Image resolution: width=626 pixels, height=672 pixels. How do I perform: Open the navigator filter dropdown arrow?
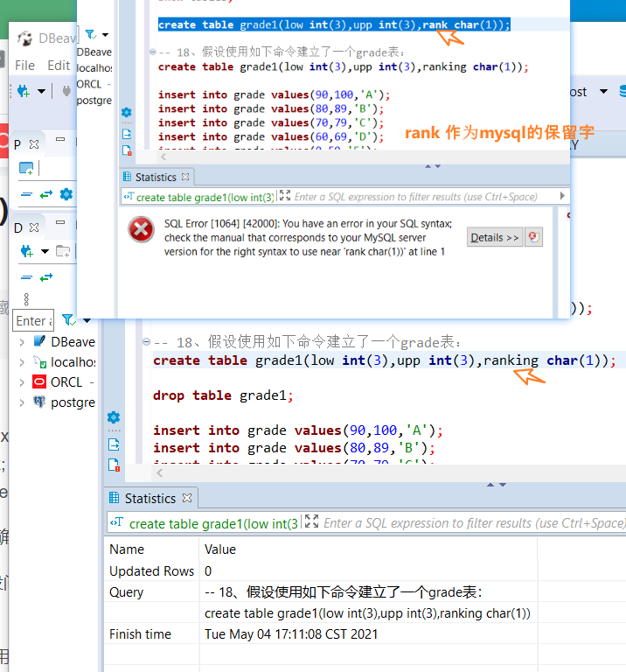87,320
